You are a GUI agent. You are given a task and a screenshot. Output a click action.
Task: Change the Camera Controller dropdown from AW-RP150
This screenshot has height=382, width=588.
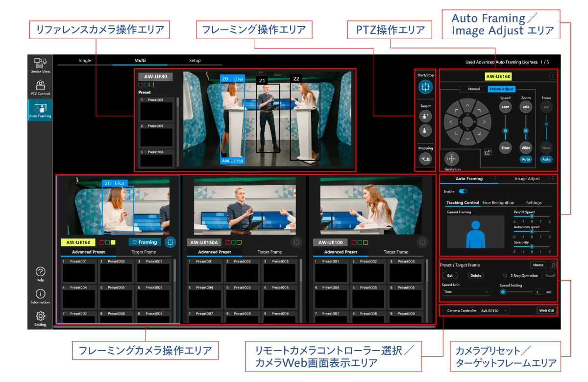tap(494, 310)
